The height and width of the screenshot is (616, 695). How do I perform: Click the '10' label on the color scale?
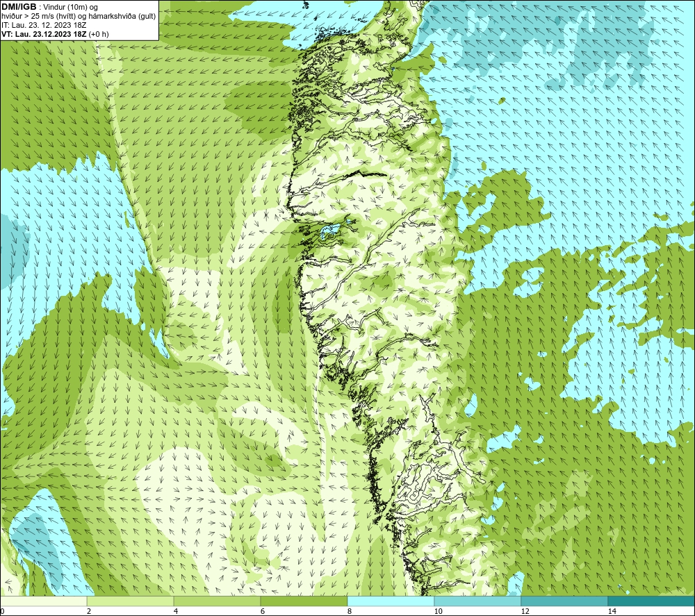click(438, 611)
